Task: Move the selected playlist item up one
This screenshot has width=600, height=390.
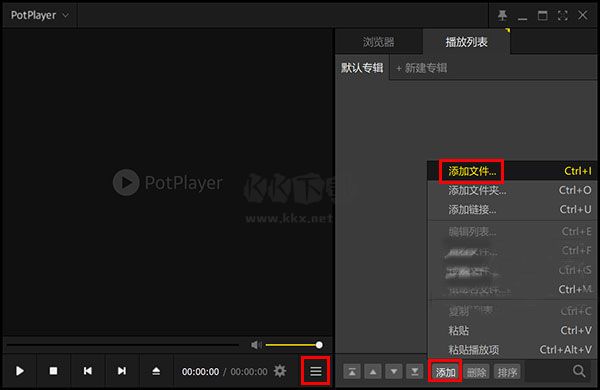Action: pyautogui.click(x=373, y=372)
